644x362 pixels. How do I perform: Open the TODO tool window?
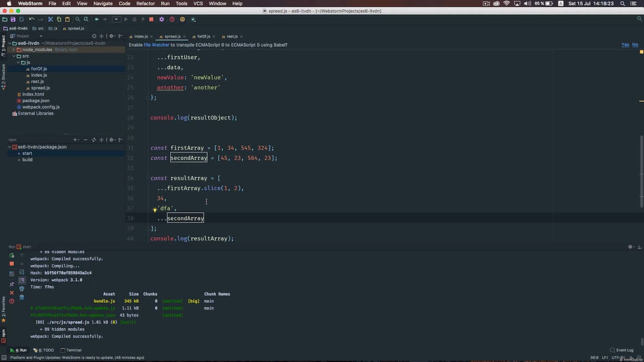click(x=43, y=350)
